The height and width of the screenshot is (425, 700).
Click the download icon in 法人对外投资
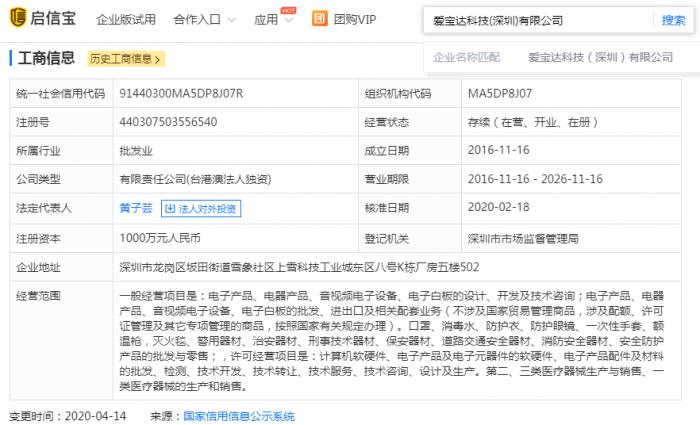point(169,209)
